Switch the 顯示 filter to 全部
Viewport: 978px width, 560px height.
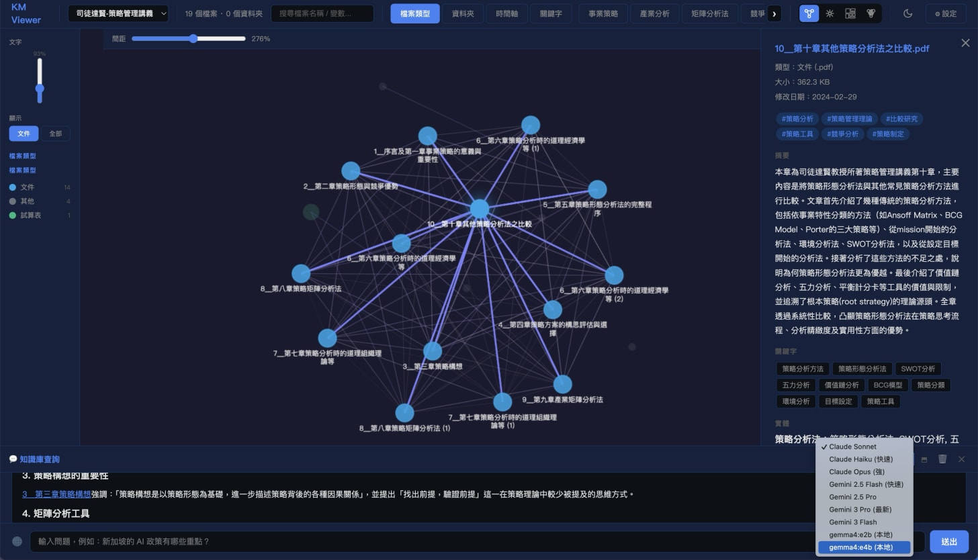56,134
